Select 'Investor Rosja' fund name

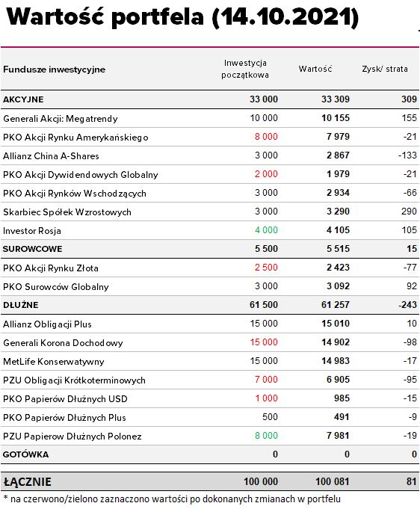pos(32,231)
